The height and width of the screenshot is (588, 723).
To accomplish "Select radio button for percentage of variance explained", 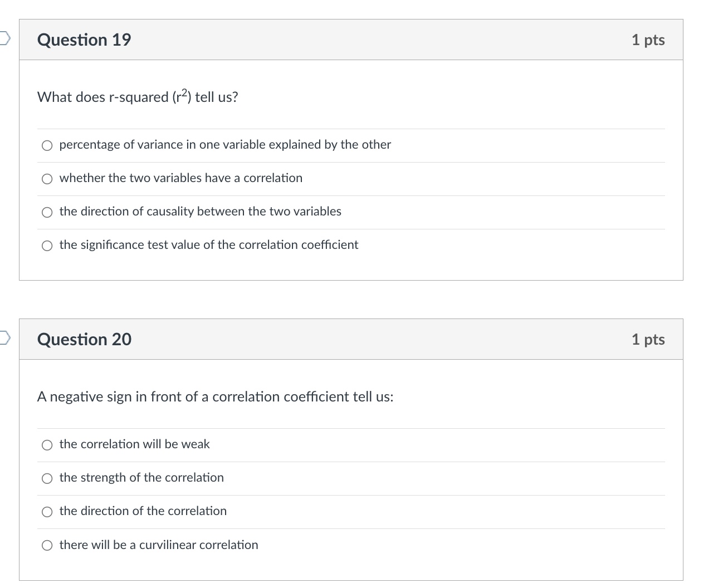I will [47, 145].
